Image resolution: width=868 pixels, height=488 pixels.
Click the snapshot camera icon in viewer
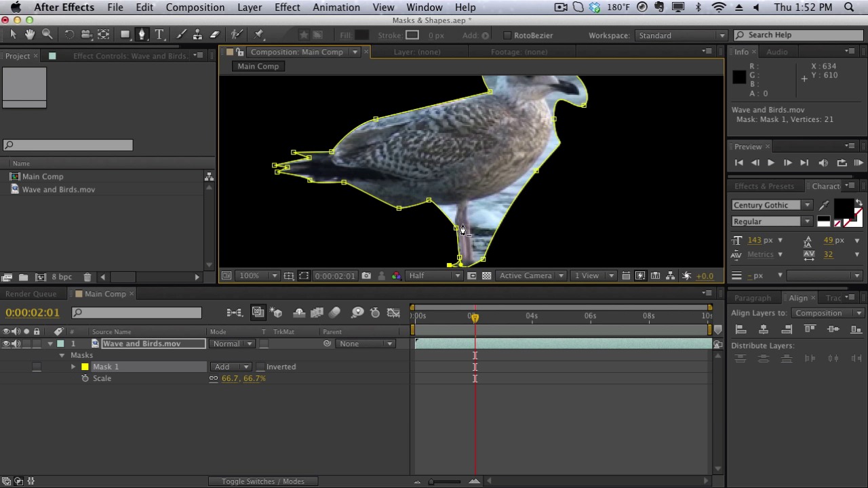366,276
